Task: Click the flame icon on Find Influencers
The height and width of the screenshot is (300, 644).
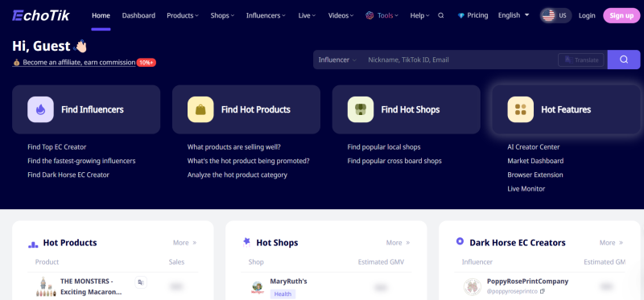Action: tap(41, 109)
